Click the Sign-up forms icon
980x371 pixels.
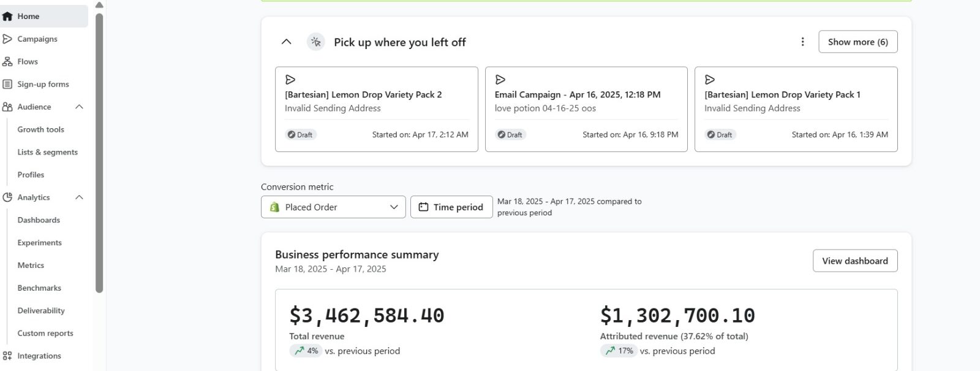(x=7, y=85)
